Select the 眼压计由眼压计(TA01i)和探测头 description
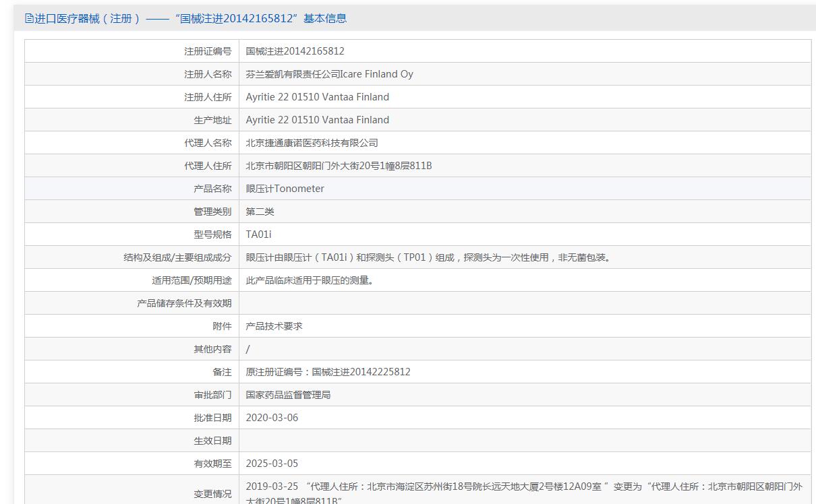 coord(429,257)
